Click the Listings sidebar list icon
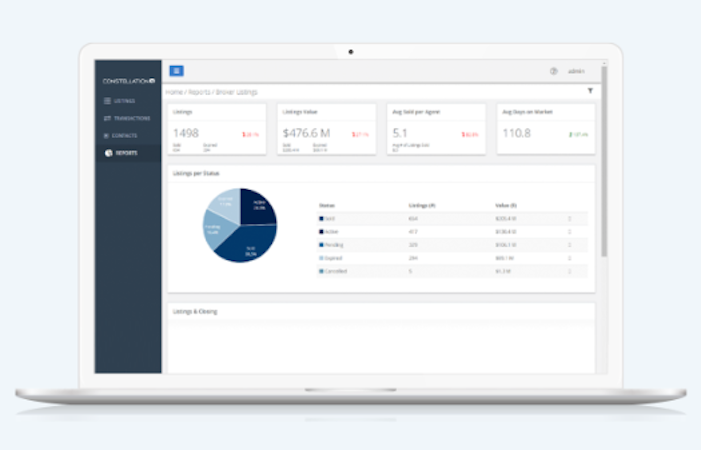The image size is (701, 450). point(107,101)
